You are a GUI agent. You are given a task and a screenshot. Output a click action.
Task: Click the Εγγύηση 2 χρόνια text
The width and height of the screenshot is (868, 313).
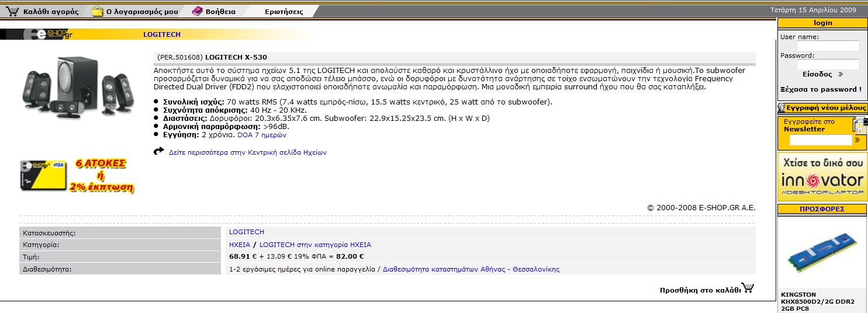(x=199, y=135)
